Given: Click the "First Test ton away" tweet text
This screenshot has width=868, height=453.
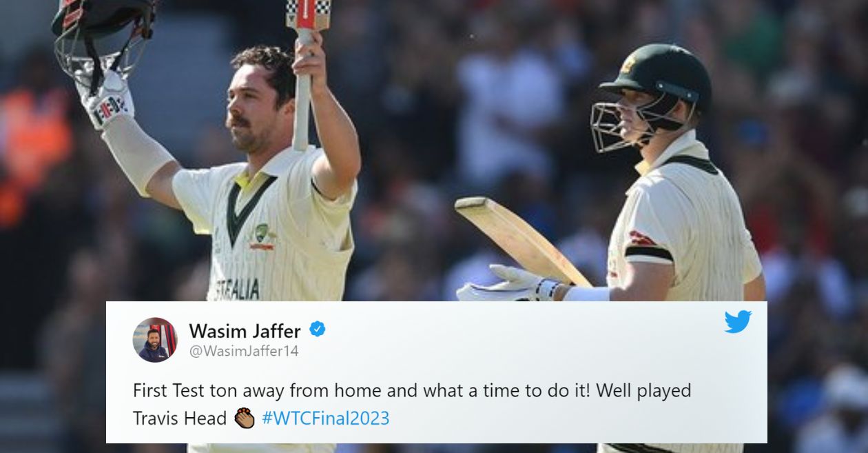Looking at the screenshot, I should tap(412, 390).
